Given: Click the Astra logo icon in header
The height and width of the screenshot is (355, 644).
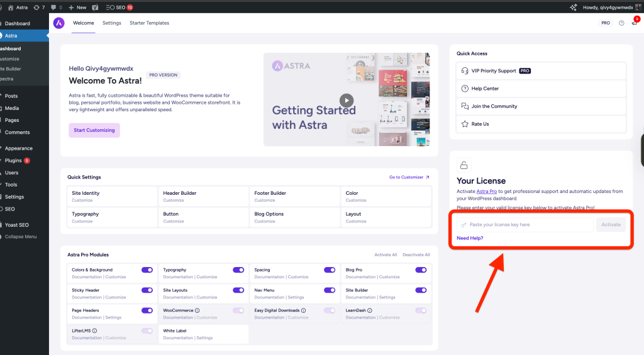Looking at the screenshot, I should (58, 23).
